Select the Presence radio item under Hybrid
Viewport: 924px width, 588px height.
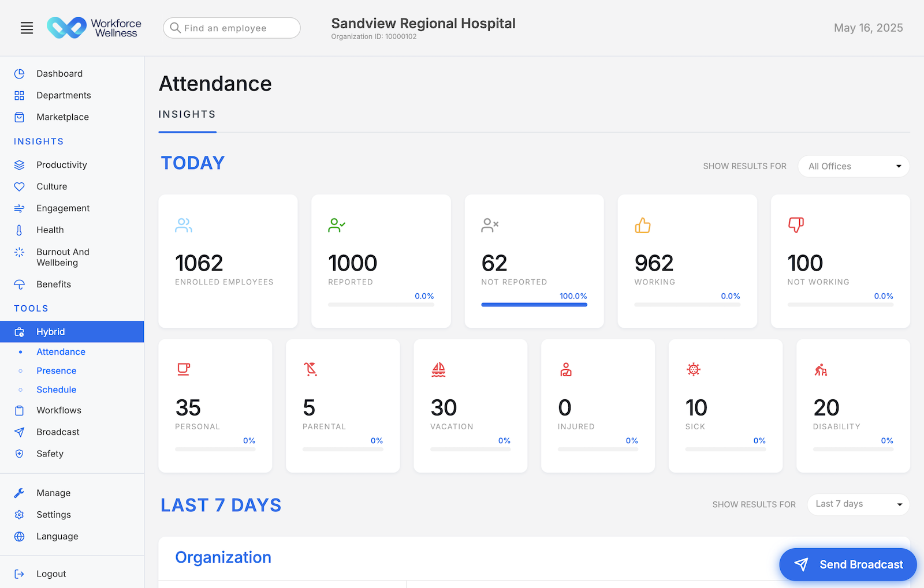coord(56,370)
